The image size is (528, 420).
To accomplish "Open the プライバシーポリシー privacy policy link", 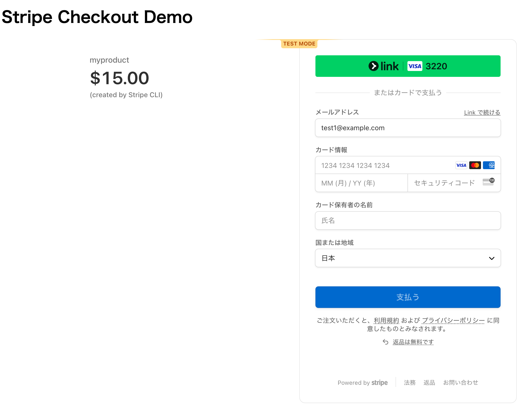I will point(453,320).
